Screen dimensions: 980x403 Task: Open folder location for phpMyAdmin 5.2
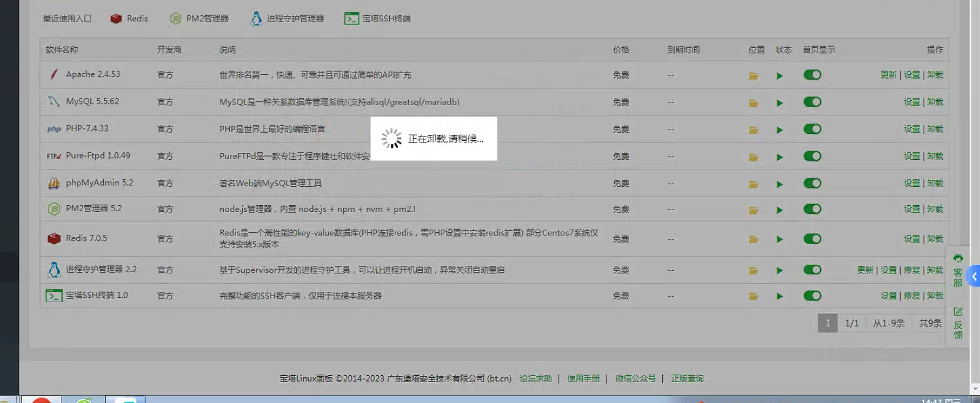coord(753,184)
